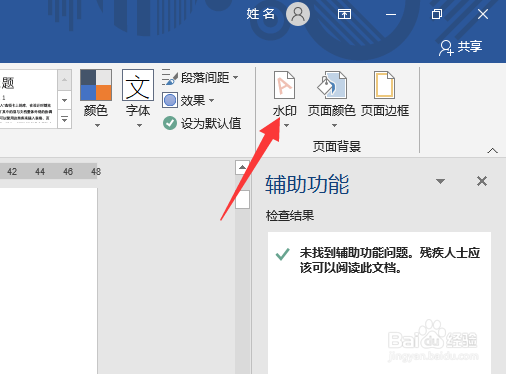Click the Page Color (页面颜色) icon
Viewport: 506px width, 374px height.
[x=332, y=85]
